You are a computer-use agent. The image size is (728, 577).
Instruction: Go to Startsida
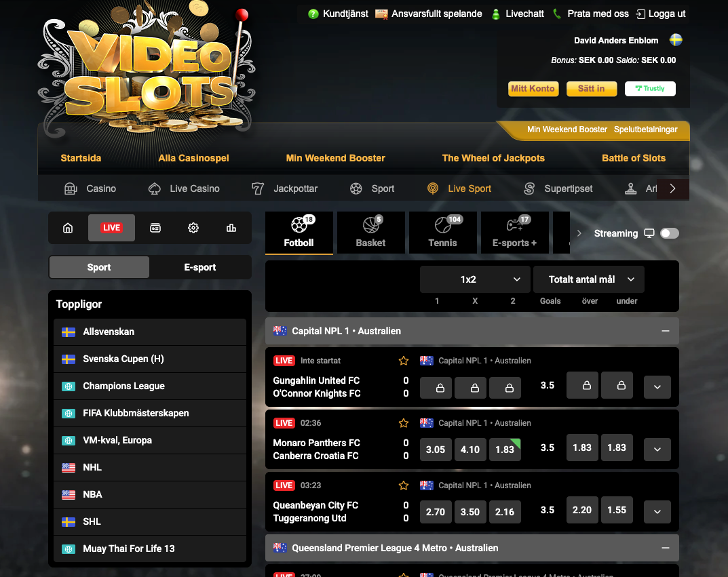point(81,158)
